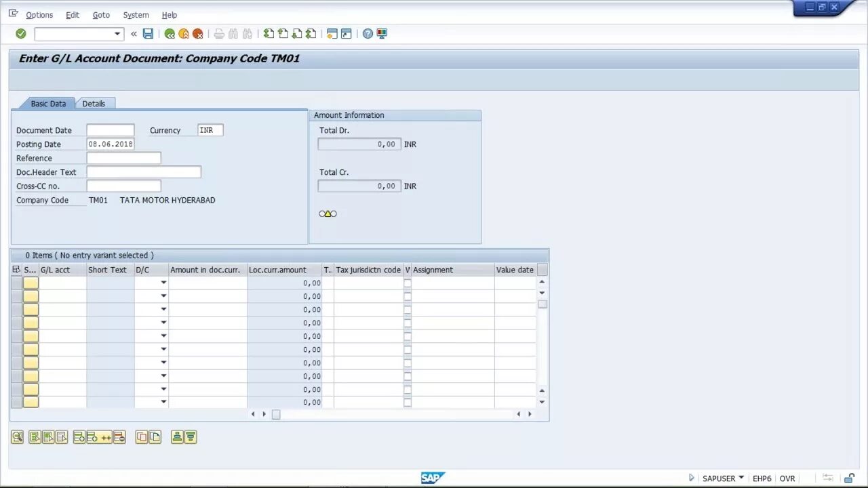Open D/C dropdown in third item row
The image size is (868, 488).
(163, 309)
